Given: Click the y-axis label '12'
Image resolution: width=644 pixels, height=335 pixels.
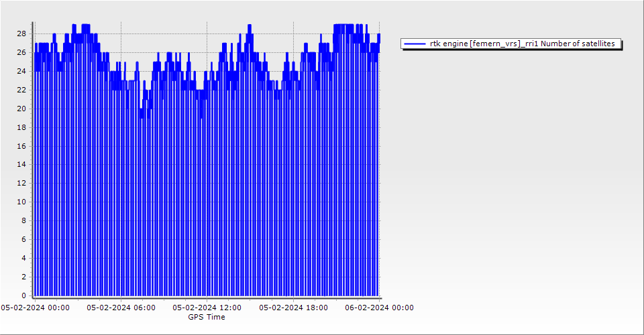Looking at the screenshot, I should pos(21,183).
